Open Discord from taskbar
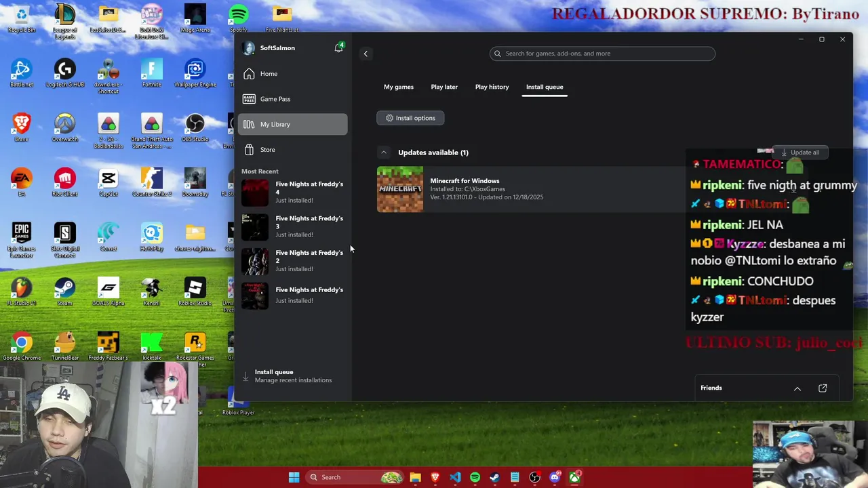The image size is (868, 488). [x=555, y=477]
